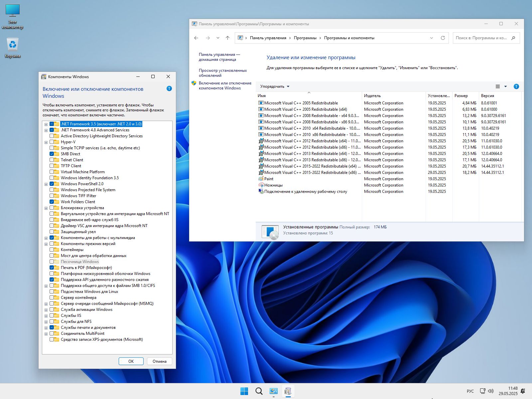Select the Paint program icon
Viewport: 532px width, 399px height.
[x=261, y=179]
